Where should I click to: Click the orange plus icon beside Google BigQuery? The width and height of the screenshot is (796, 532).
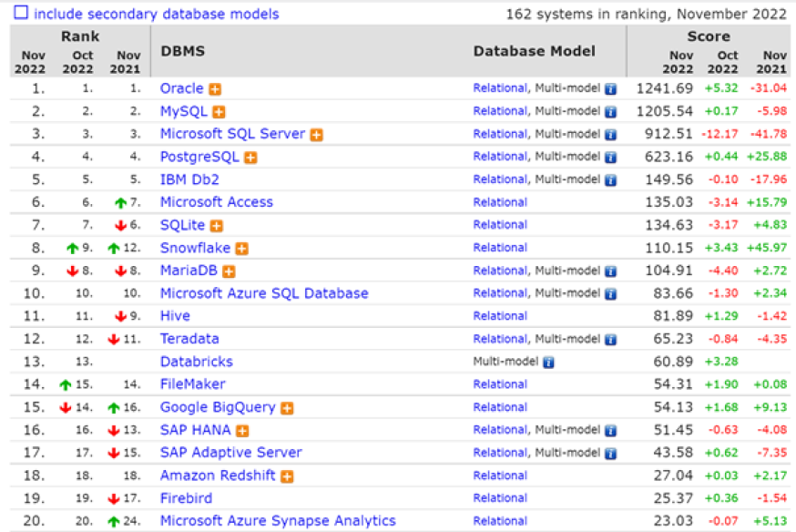coord(287,407)
